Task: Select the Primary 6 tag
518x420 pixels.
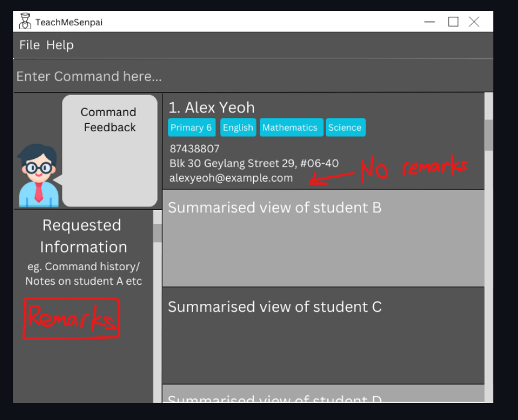Action: pyautogui.click(x=191, y=127)
